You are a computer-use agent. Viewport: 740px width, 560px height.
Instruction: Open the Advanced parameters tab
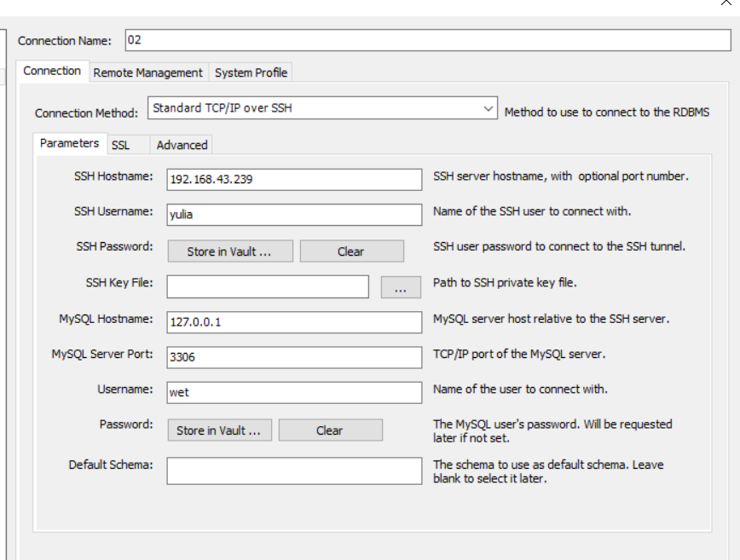pos(182,145)
